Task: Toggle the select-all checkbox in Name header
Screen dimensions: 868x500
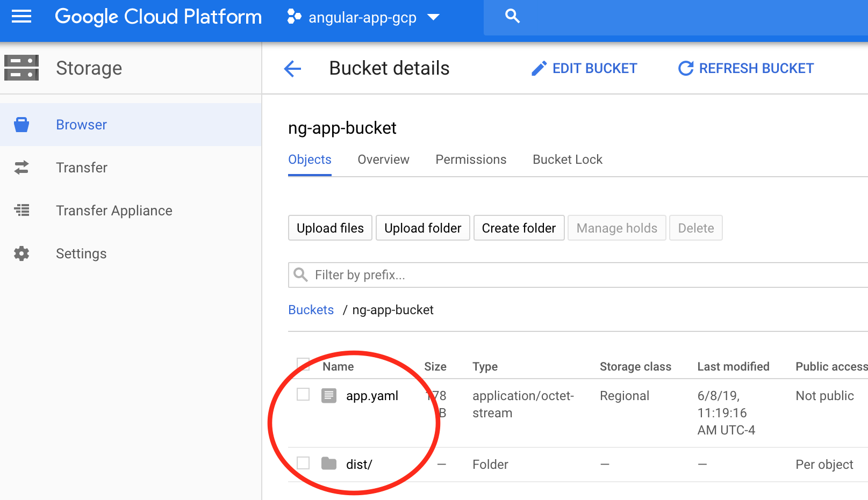Action: tap(303, 364)
